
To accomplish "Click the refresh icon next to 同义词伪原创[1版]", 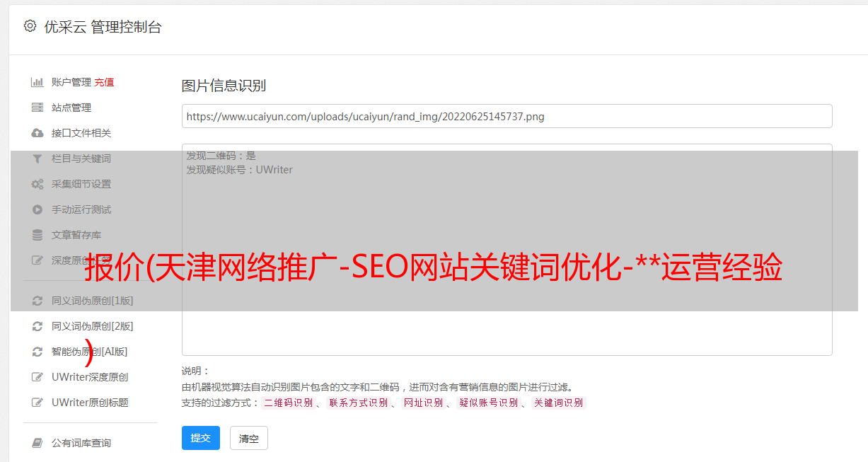I will tap(37, 301).
